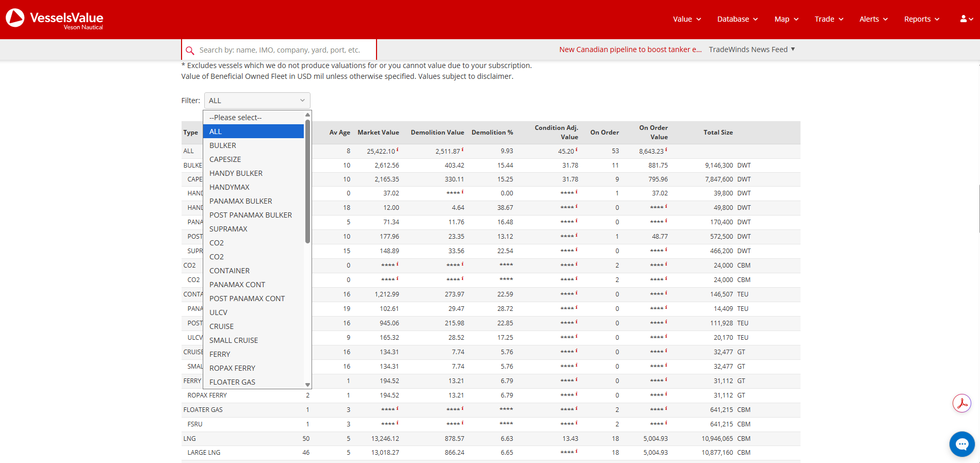Open the TradeWinds News Feed dropdown
Image resolution: width=980 pixels, height=463 pixels.
752,49
